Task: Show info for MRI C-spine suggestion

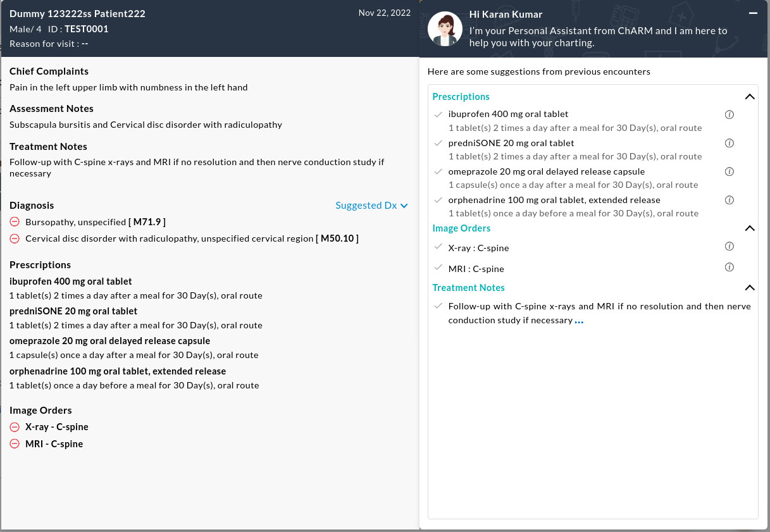Action: tap(729, 268)
